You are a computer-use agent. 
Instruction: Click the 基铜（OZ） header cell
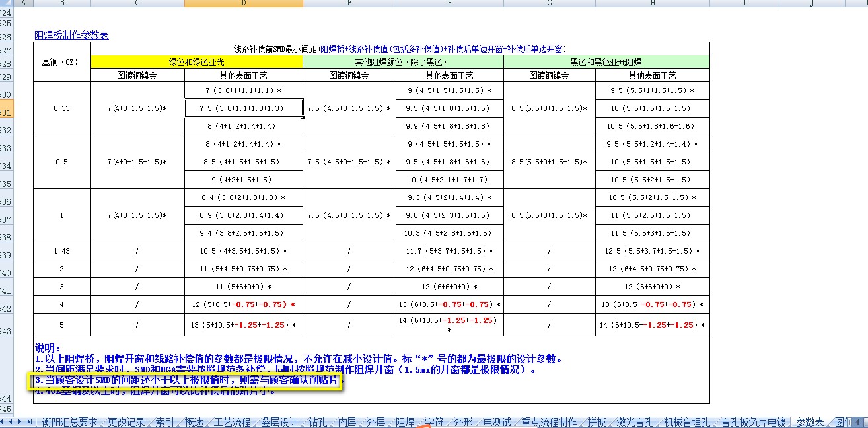point(62,62)
